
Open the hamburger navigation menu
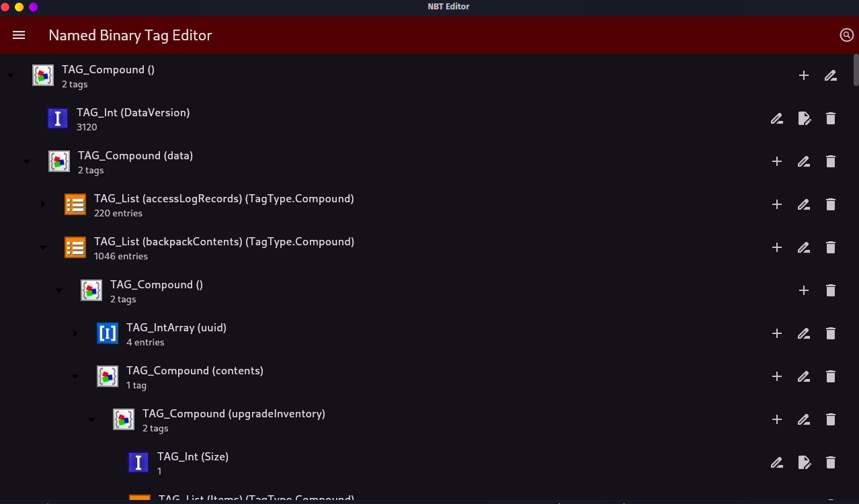pos(19,35)
